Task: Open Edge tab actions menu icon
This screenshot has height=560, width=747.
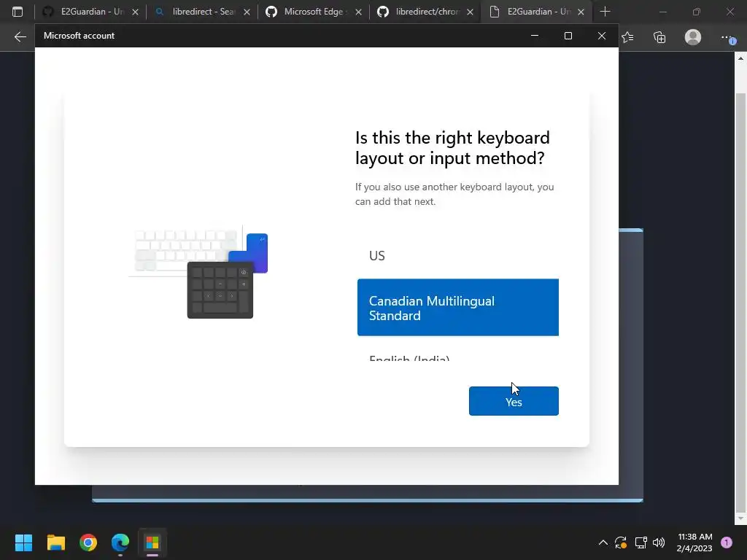Action: [x=18, y=12]
